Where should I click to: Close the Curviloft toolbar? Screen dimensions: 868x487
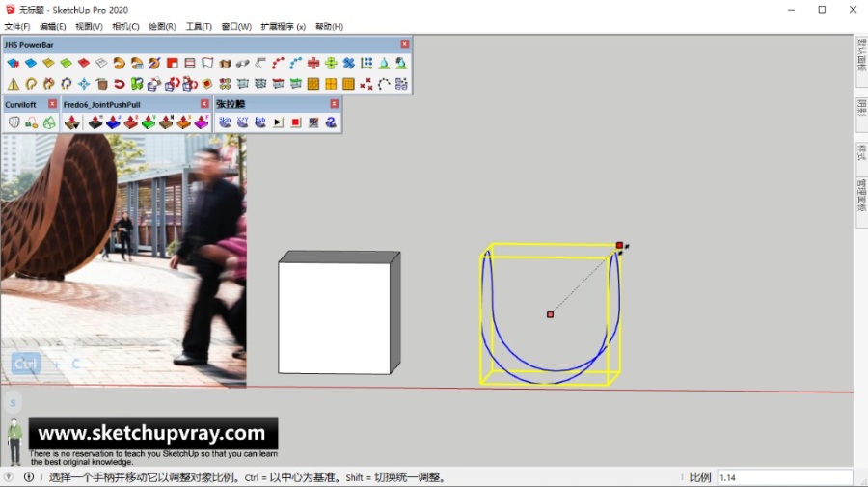coord(52,103)
